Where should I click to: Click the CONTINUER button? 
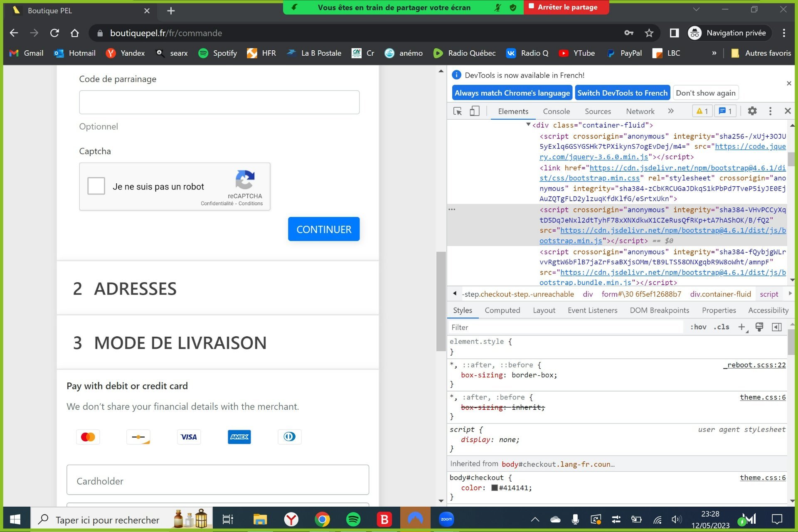324,229
